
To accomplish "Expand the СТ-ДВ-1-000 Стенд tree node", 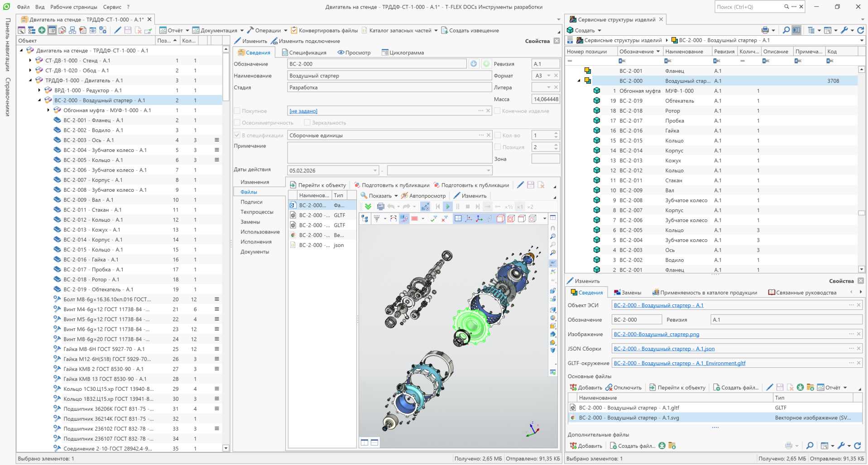I will point(30,61).
